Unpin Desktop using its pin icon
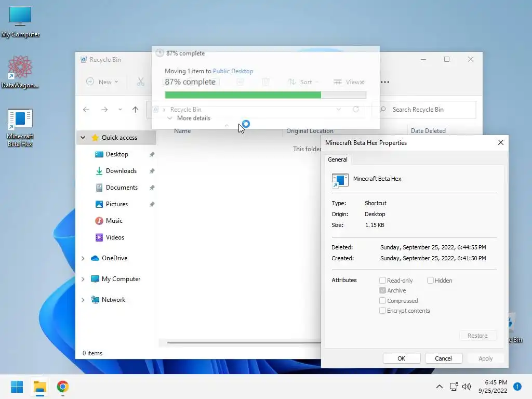The width and height of the screenshot is (532, 399). (152, 154)
